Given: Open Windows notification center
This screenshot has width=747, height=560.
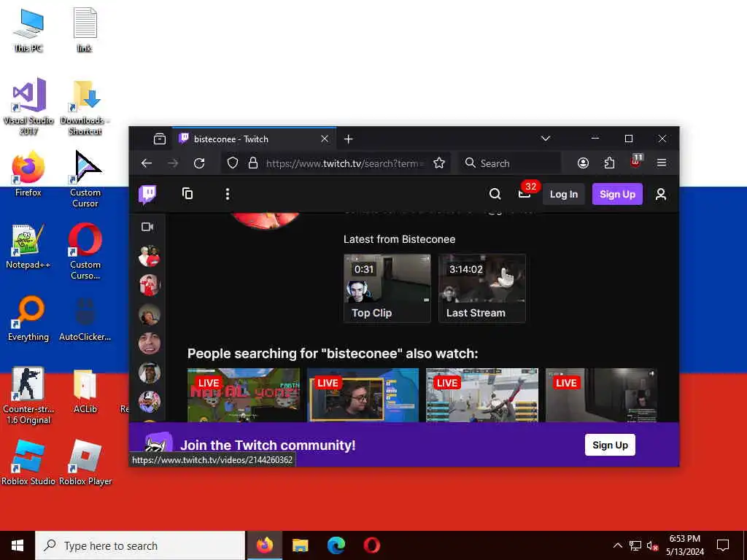Looking at the screenshot, I should [x=723, y=545].
